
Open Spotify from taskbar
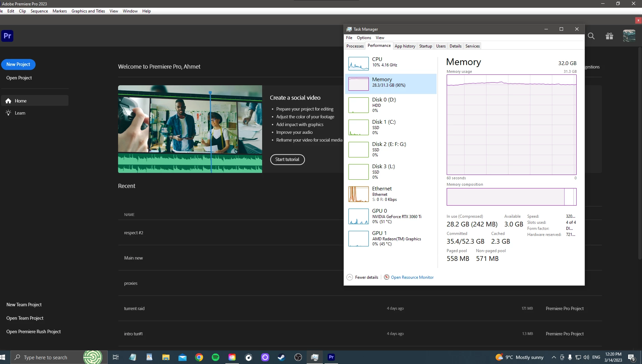(215, 357)
